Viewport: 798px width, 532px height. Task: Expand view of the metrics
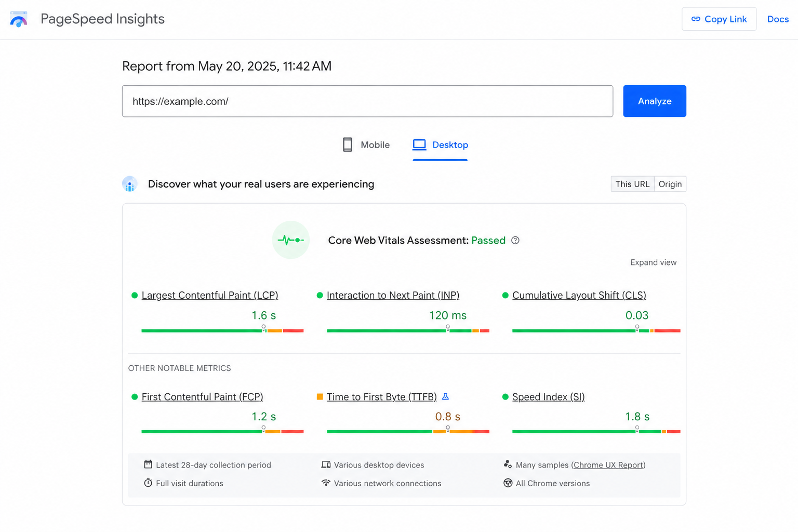(x=654, y=262)
